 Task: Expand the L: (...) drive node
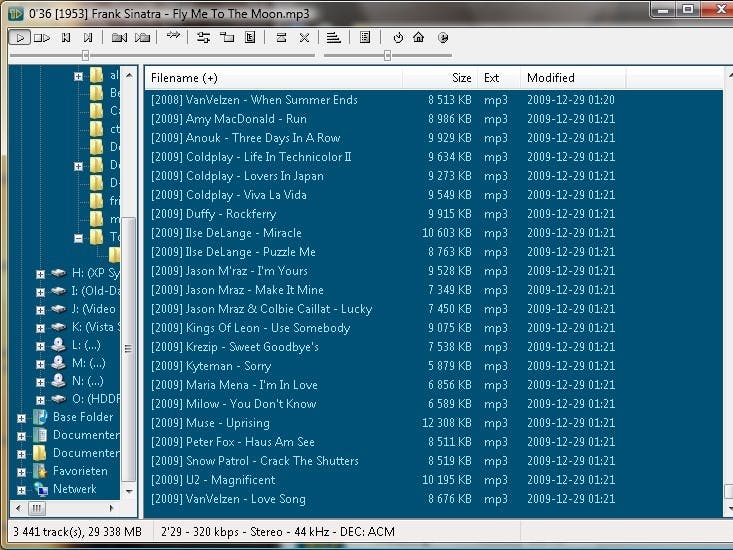coord(40,346)
